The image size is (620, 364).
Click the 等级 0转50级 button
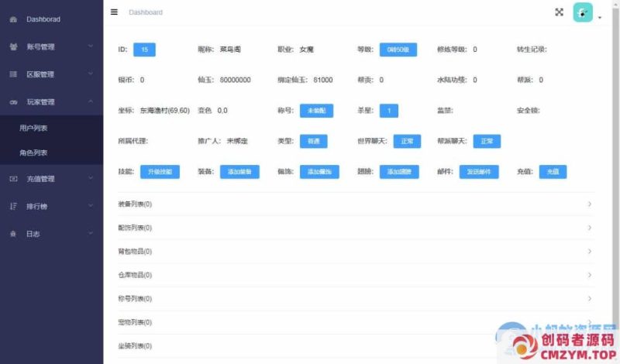coord(398,50)
